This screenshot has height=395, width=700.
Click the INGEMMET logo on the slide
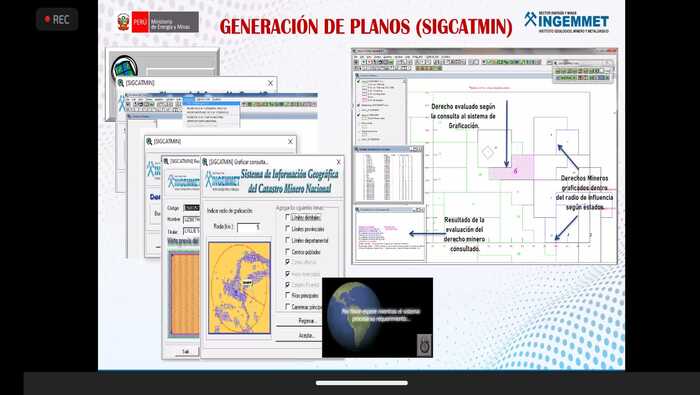(567, 22)
